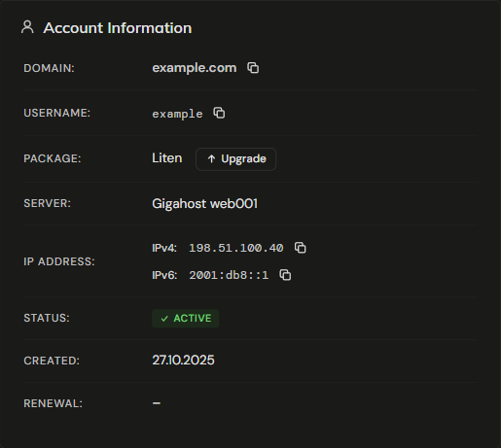Viewport: 501px width, 448px height.
Task: Click the STATUS: label
Action: pyautogui.click(x=47, y=318)
